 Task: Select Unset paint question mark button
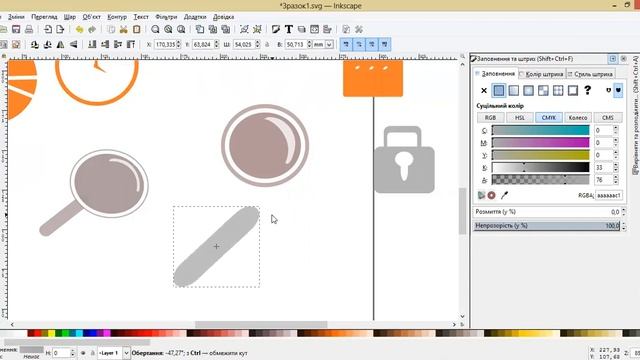(x=587, y=90)
